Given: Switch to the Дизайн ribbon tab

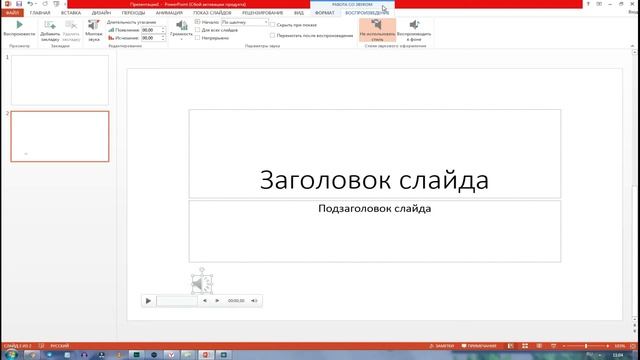Looking at the screenshot, I should click(101, 13).
